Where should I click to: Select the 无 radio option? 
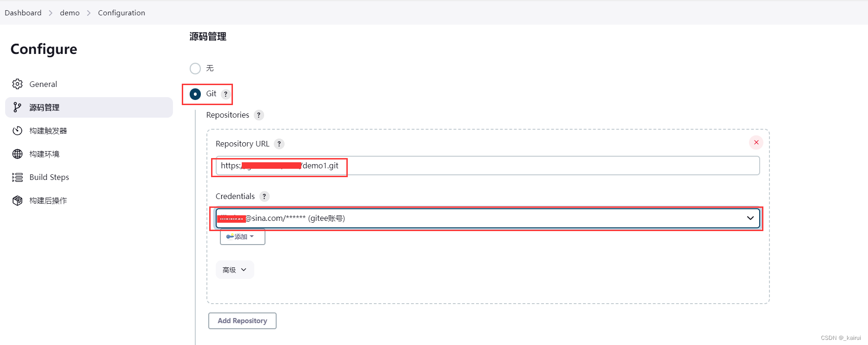195,68
